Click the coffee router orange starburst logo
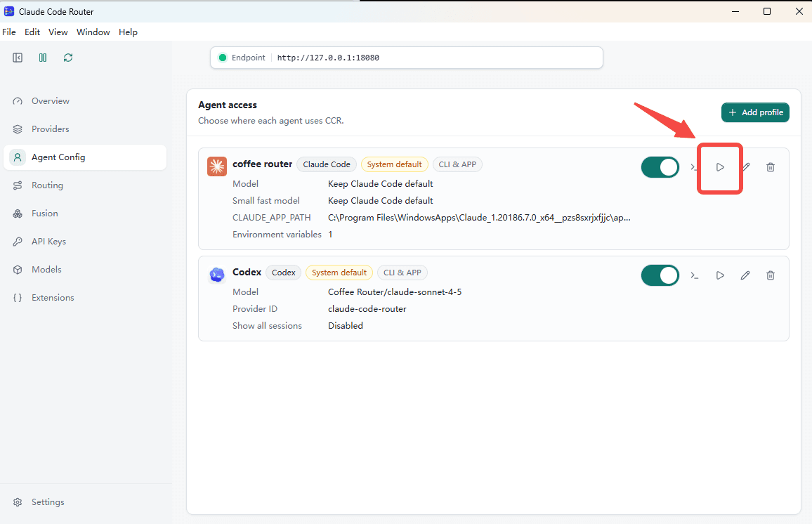 click(x=217, y=166)
